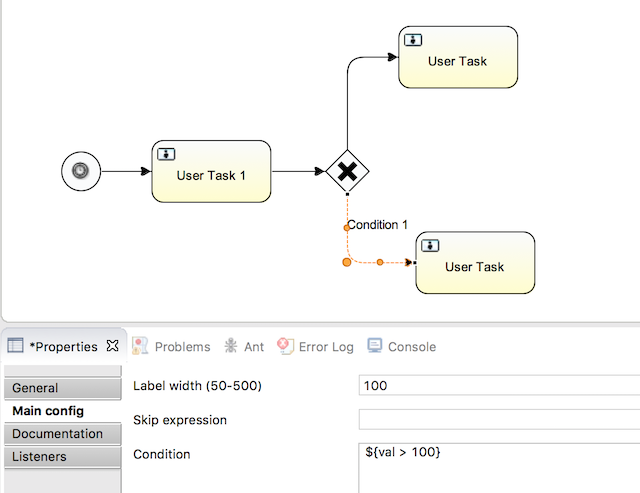640x493 pixels.
Task: Click the Error Log icon
Action: point(285,346)
